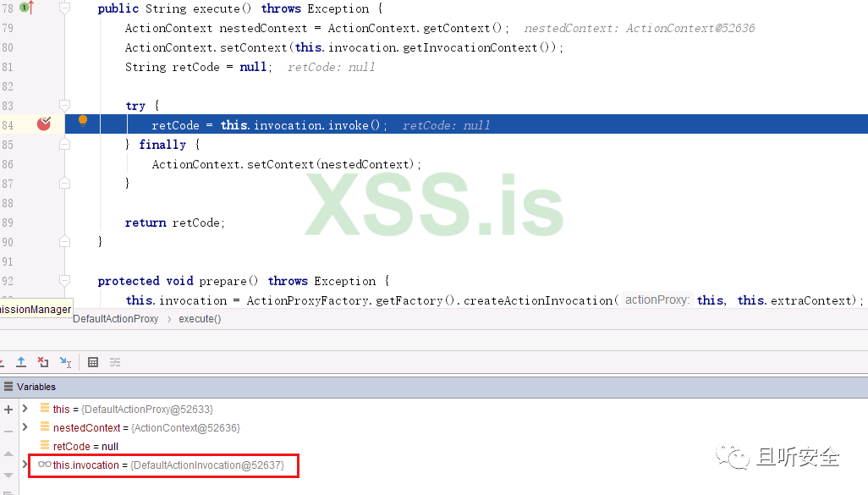This screenshot has width=868, height=495.
Task: Click line number 79 in the gutter
Action: [x=8, y=28]
